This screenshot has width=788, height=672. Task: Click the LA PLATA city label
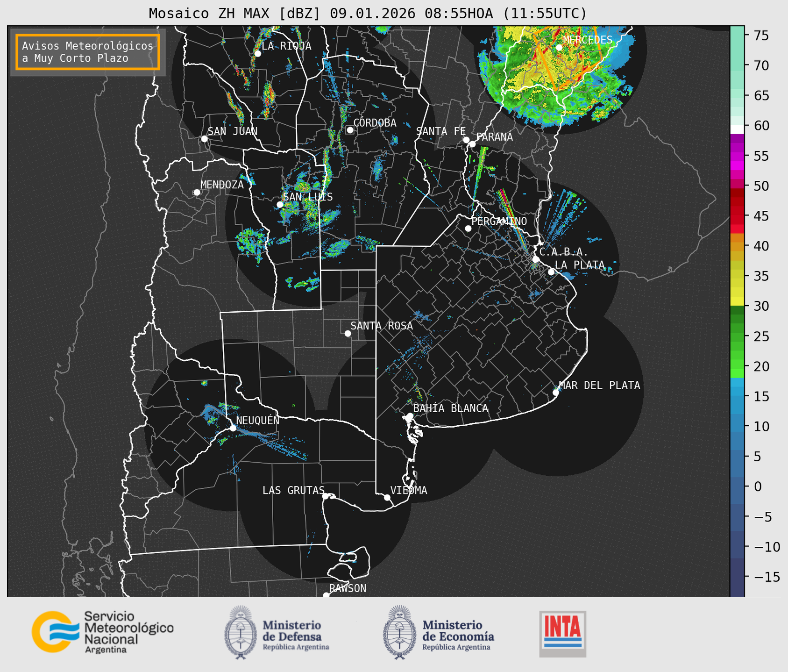(x=580, y=265)
